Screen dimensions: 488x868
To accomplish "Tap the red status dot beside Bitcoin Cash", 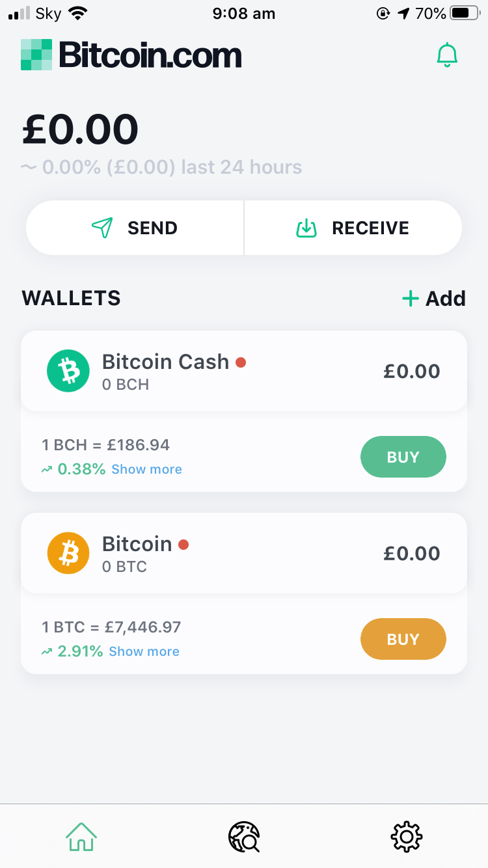I will pos(241,362).
